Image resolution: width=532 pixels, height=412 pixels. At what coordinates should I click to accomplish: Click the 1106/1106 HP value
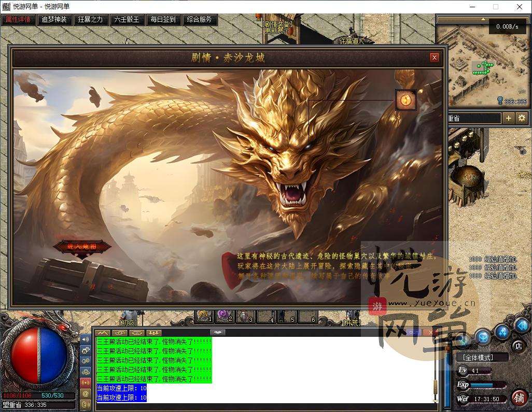point(17,395)
